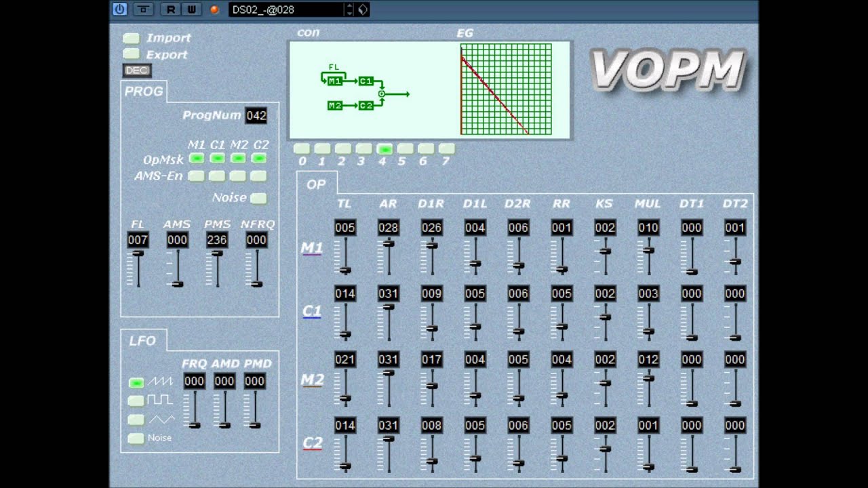Click the M1 block in connection diagram

335,81
